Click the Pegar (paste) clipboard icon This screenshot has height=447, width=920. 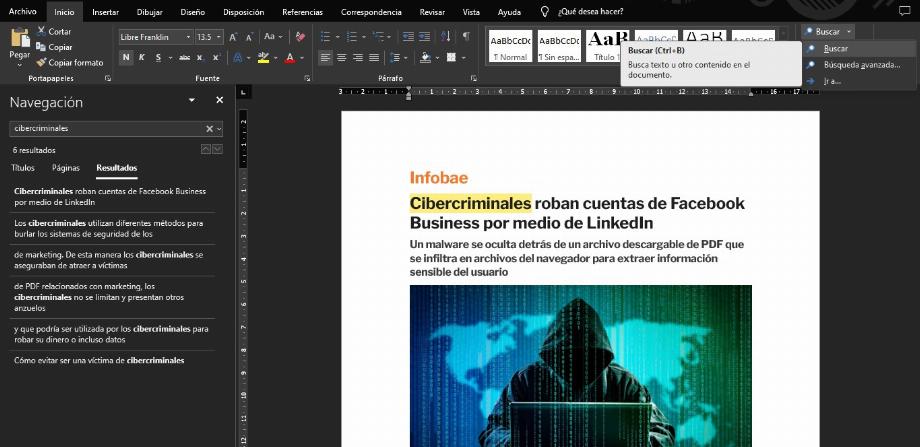20,37
